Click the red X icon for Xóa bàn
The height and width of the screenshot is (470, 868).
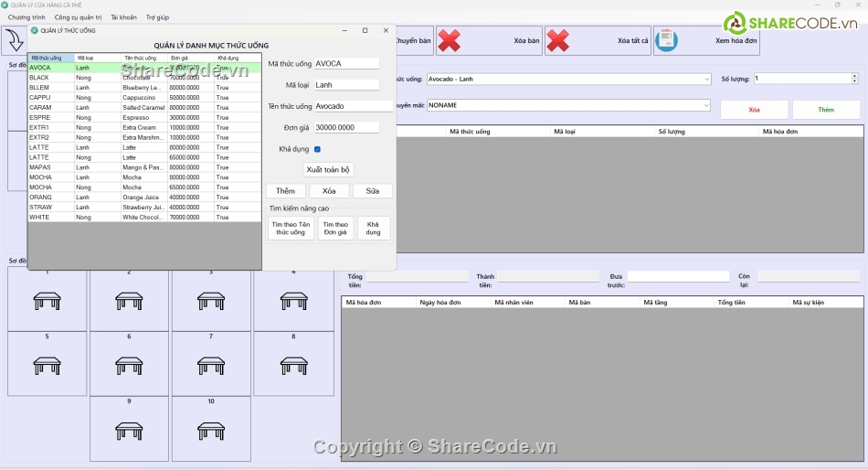(449, 40)
